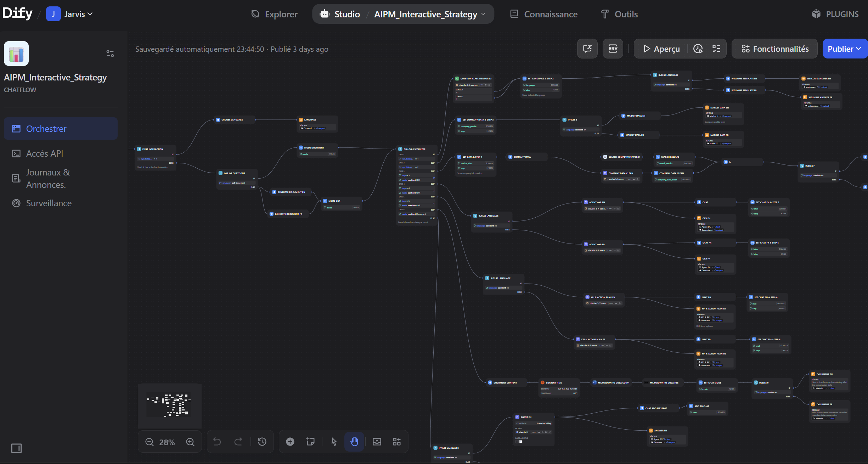Screen dimensions: 868x464
Task: Add a new node with plus icon
Action: (290, 442)
